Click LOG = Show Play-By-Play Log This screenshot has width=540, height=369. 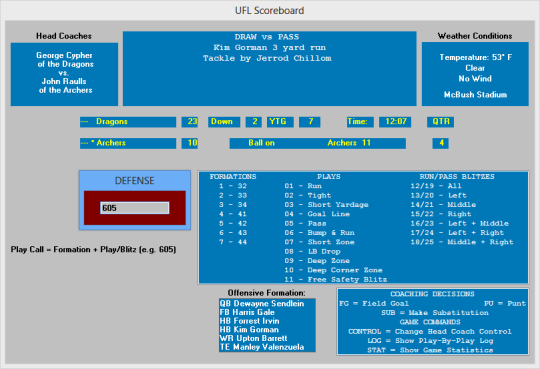(430, 341)
